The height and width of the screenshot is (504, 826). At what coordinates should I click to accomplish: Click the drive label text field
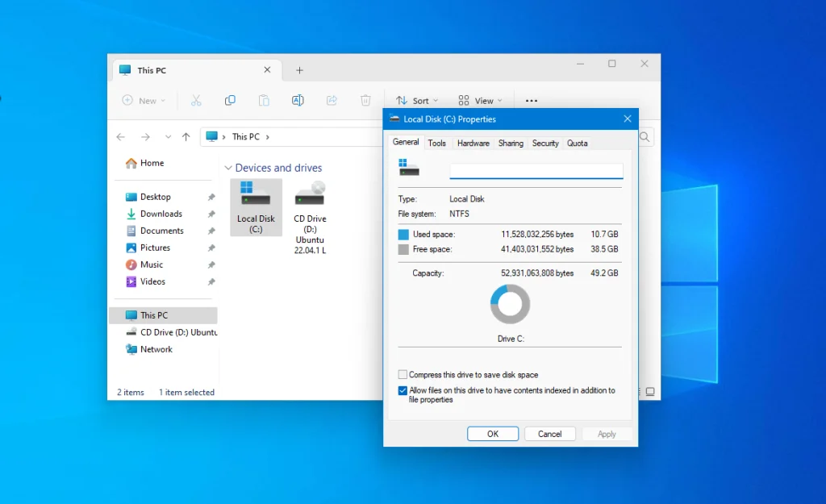[x=536, y=171]
